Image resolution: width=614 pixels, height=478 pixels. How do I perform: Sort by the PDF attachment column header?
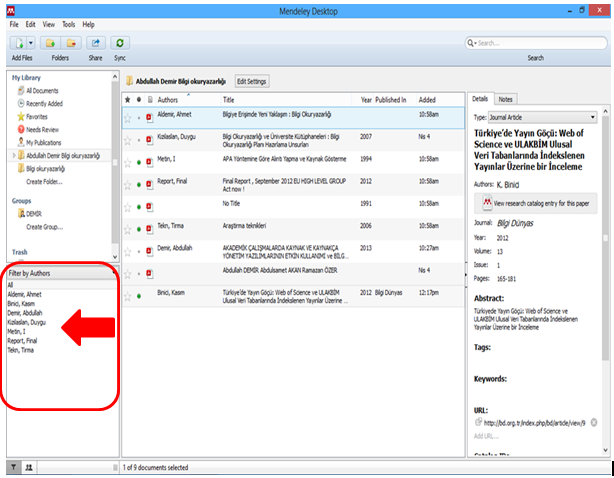150,100
